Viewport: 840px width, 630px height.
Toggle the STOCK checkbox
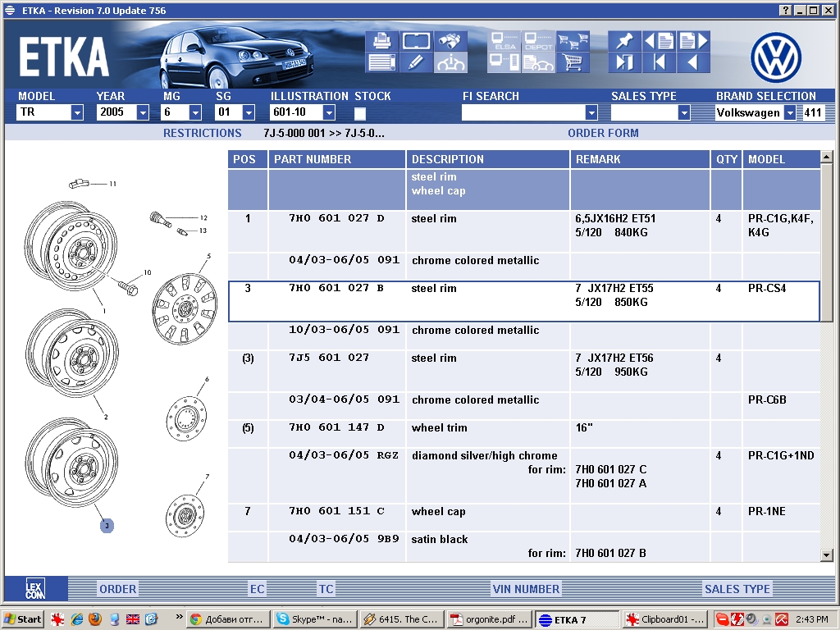tap(360, 113)
